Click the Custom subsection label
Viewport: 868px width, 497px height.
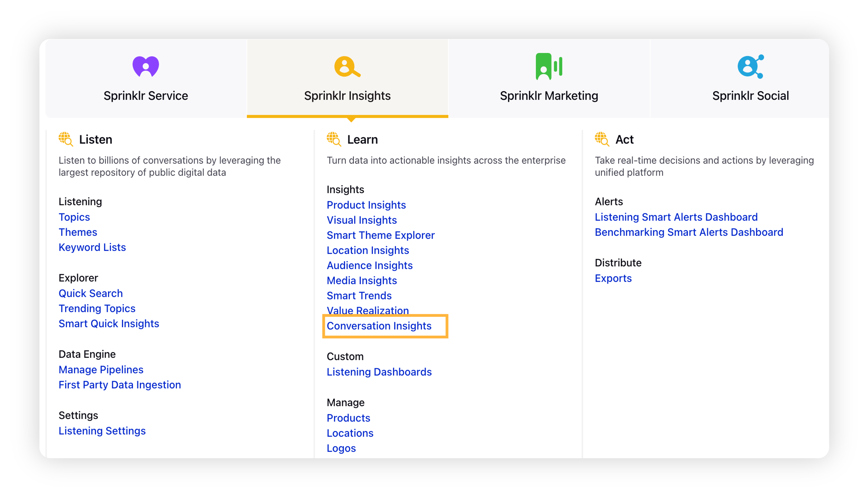[345, 356]
